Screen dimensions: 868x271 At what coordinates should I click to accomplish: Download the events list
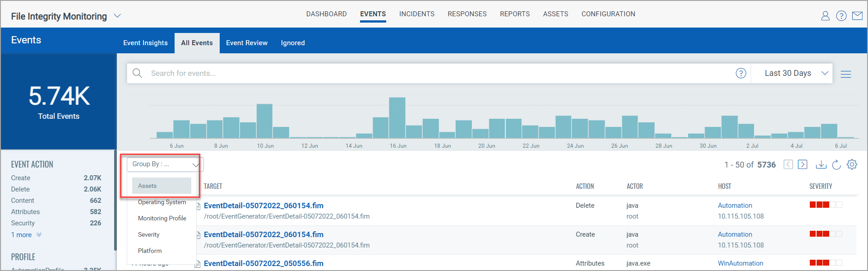pyautogui.click(x=821, y=164)
